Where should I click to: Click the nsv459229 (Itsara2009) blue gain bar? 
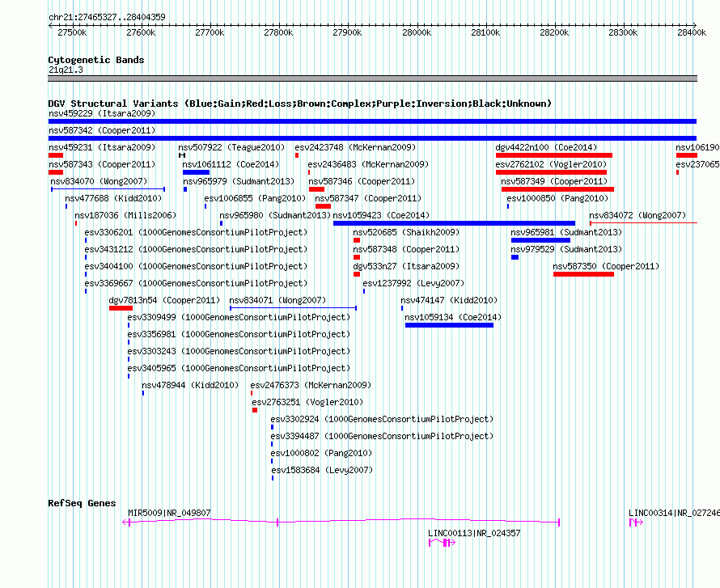372,121
